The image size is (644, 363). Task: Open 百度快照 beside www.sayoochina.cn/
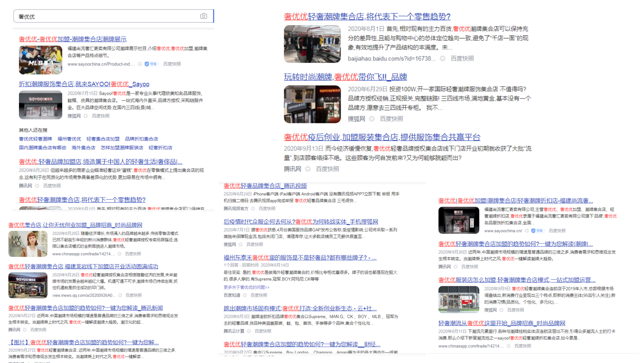pos(557,231)
